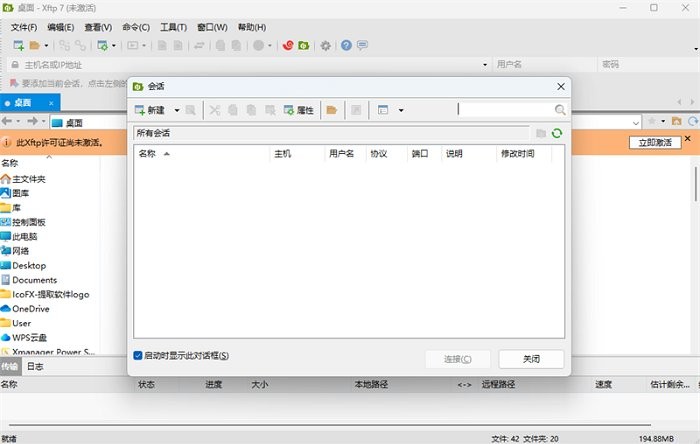Select the OneDrive folder in file list

31,309
